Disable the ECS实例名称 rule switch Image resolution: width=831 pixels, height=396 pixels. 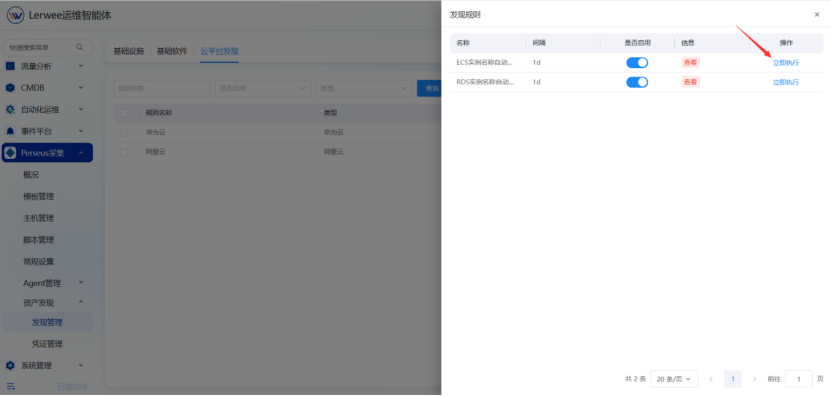pyautogui.click(x=637, y=63)
